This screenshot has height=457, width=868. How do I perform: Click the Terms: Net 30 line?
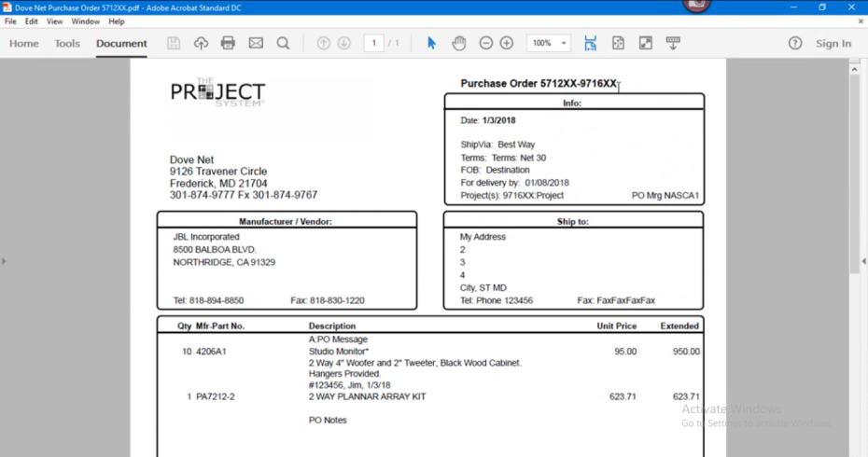(503, 158)
